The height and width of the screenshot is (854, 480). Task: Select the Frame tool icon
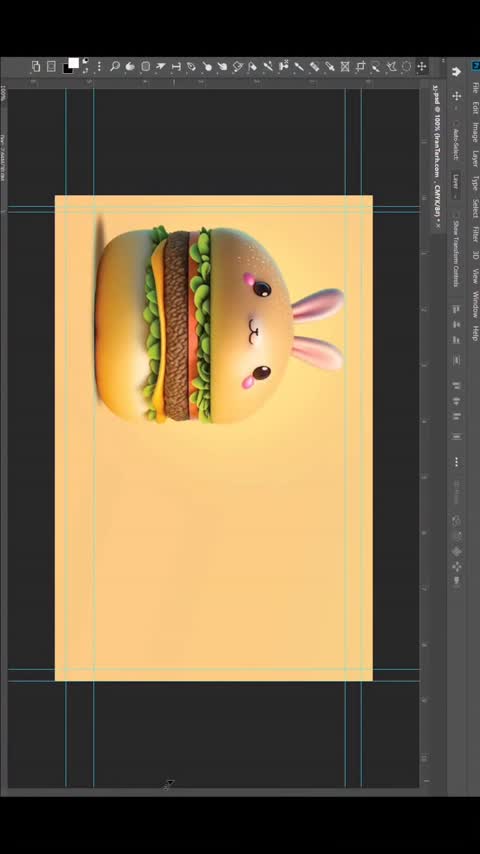344,66
